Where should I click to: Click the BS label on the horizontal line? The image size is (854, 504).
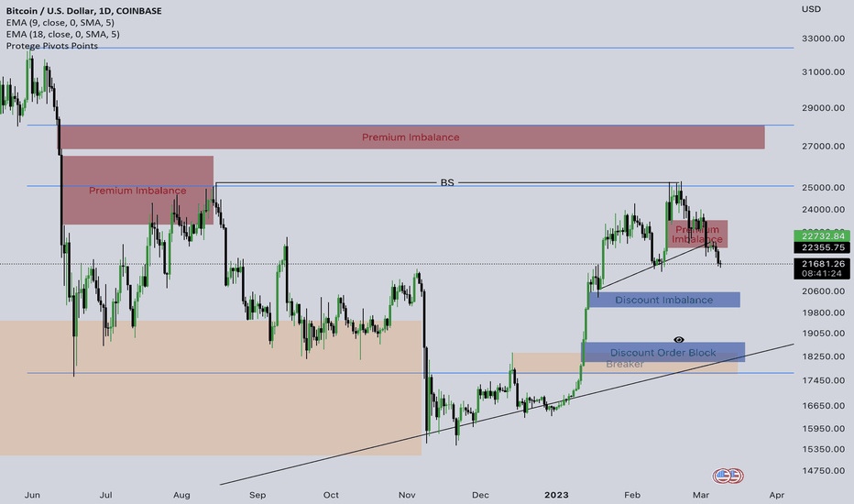[446, 182]
